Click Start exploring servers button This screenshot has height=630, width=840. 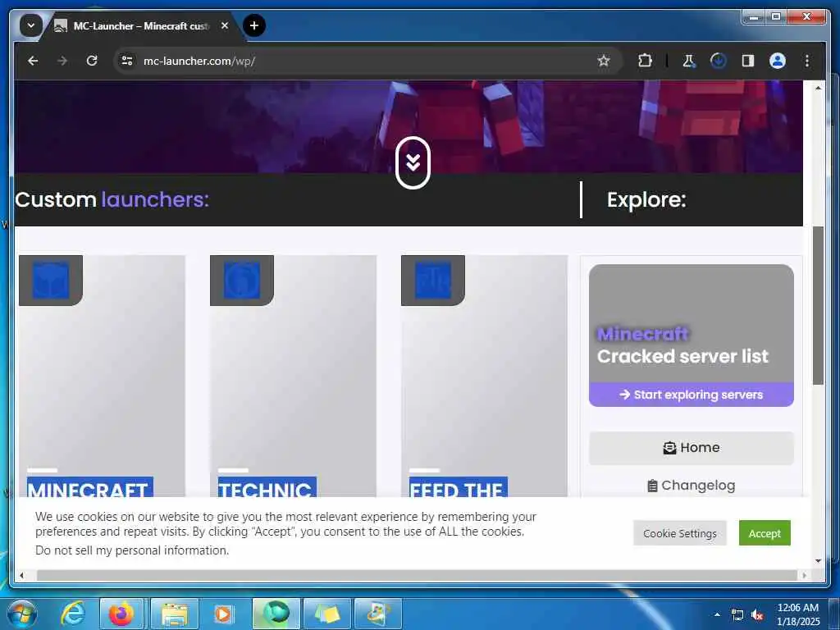(691, 395)
